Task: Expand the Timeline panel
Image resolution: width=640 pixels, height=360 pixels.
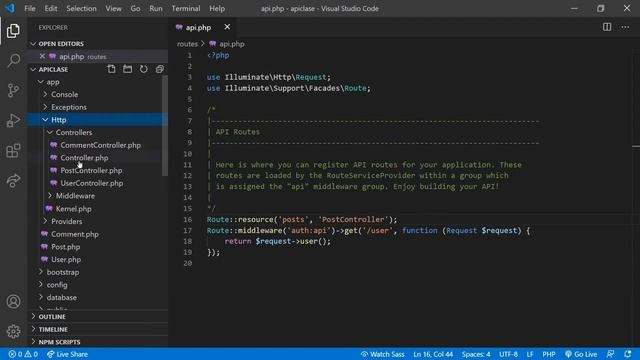Action: 98,329
